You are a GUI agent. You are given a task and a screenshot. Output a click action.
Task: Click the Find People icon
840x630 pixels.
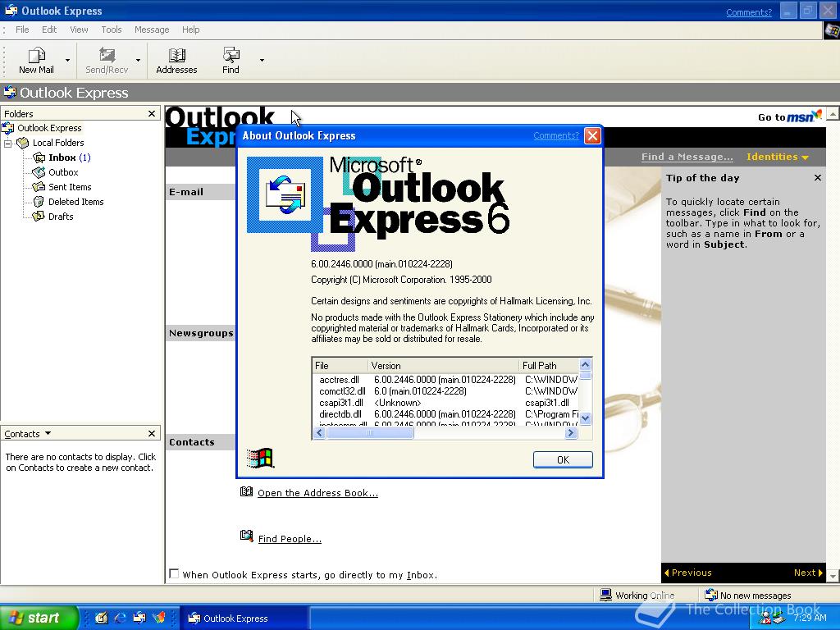pyautogui.click(x=246, y=536)
